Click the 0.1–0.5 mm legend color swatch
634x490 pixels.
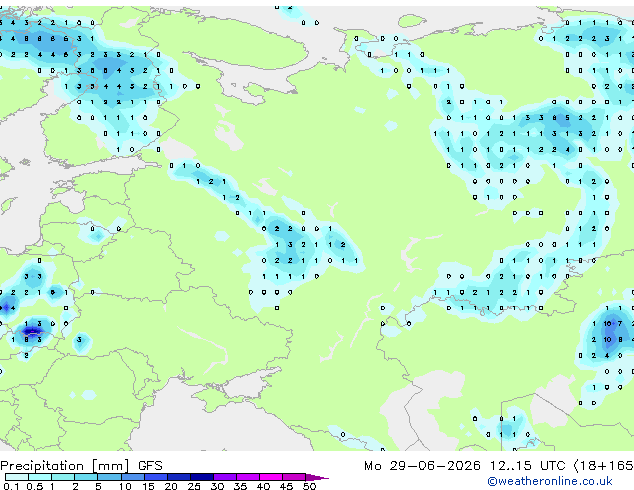click(x=17, y=477)
